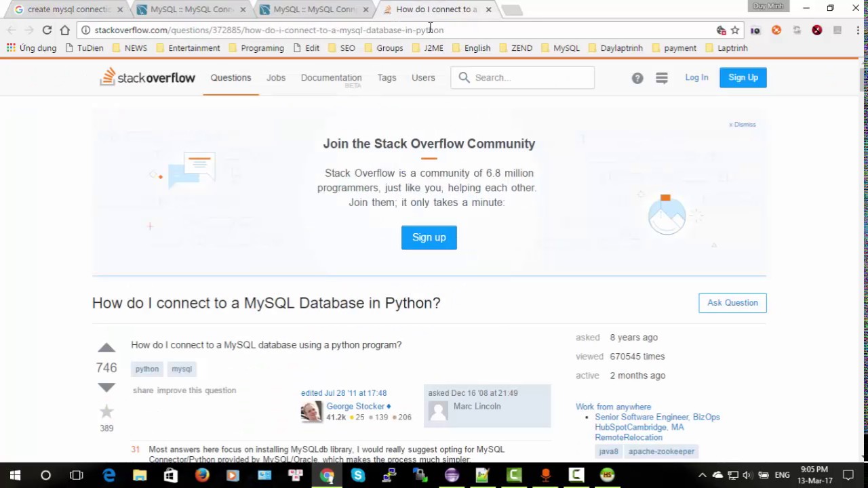Upvote the question with the up arrow
Image resolution: width=868 pixels, height=488 pixels.
tap(106, 348)
